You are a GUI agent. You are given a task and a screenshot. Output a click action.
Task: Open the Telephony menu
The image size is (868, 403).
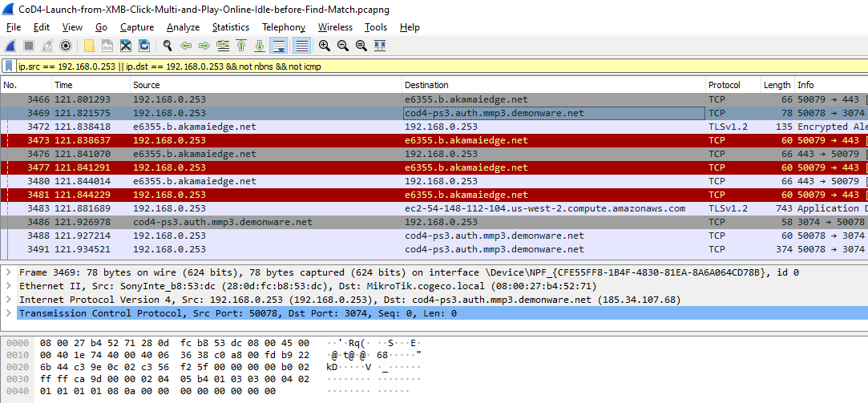point(284,27)
